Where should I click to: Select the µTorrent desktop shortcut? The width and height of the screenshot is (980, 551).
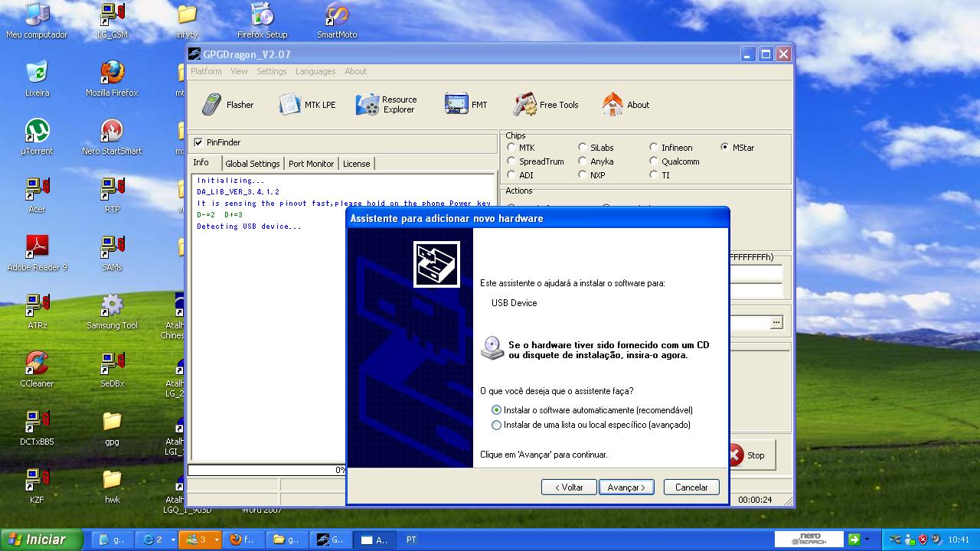pyautogui.click(x=37, y=137)
